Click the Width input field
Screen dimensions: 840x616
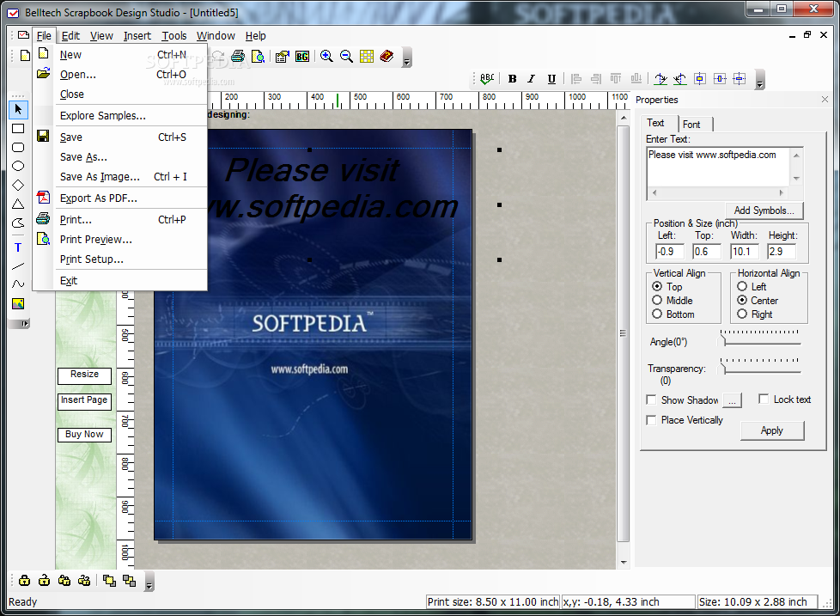click(744, 251)
